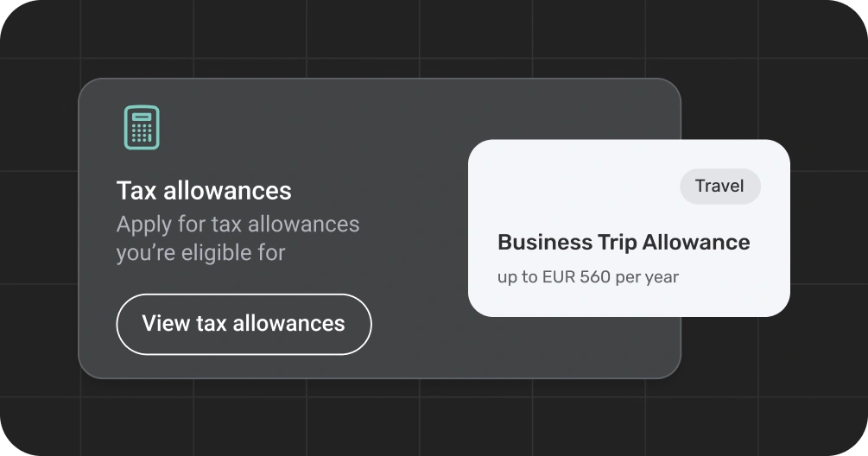This screenshot has width=868, height=456.
Task: Open the Business Trip Allowance title
Action: point(624,243)
